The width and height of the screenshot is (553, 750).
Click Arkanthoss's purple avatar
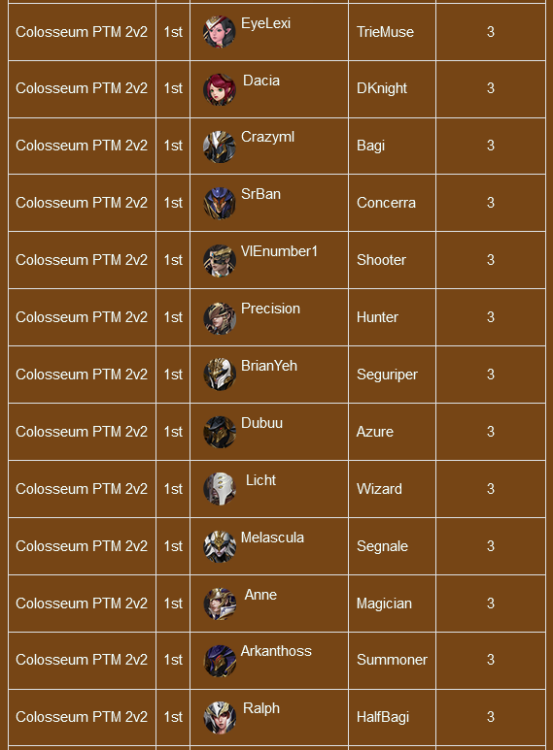click(219, 661)
